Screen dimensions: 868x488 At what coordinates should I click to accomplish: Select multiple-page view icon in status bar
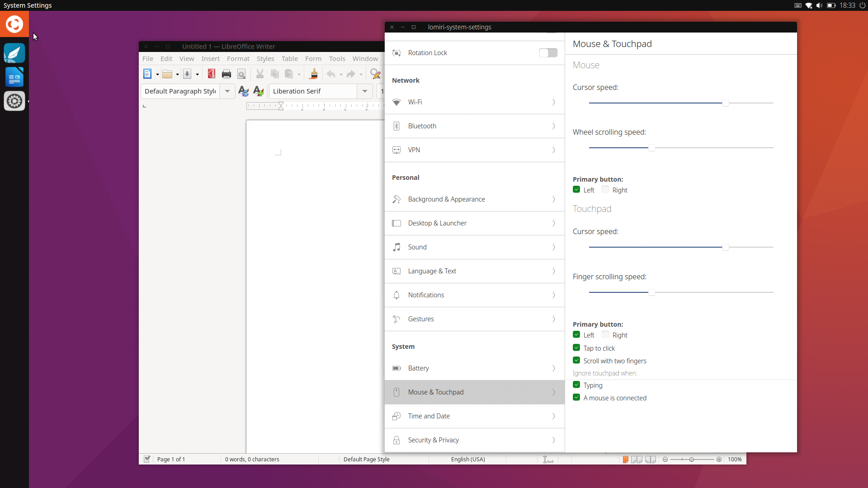click(x=637, y=460)
